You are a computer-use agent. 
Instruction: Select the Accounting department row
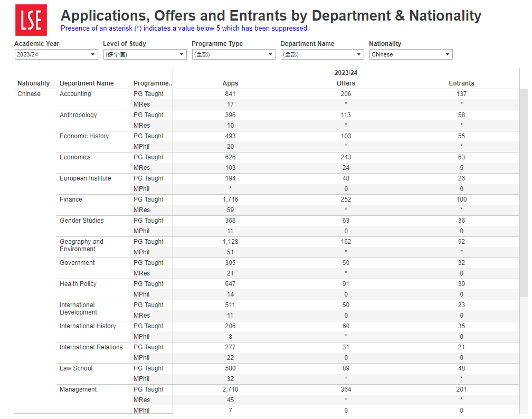[x=75, y=93]
